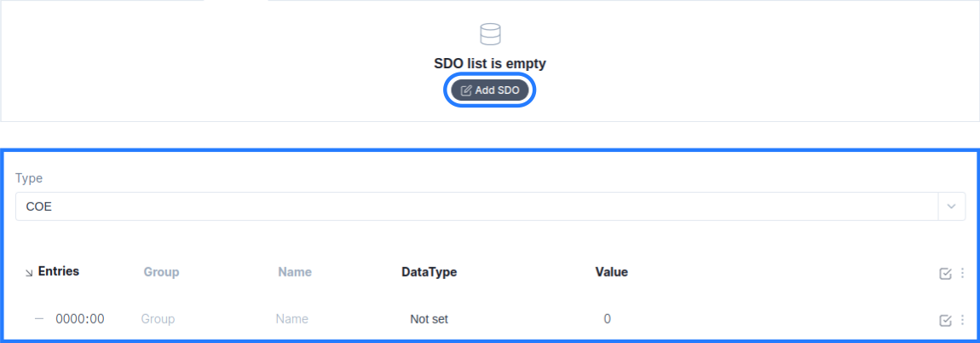Open three-dot menu for entry 0000:00

click(962, 321)
